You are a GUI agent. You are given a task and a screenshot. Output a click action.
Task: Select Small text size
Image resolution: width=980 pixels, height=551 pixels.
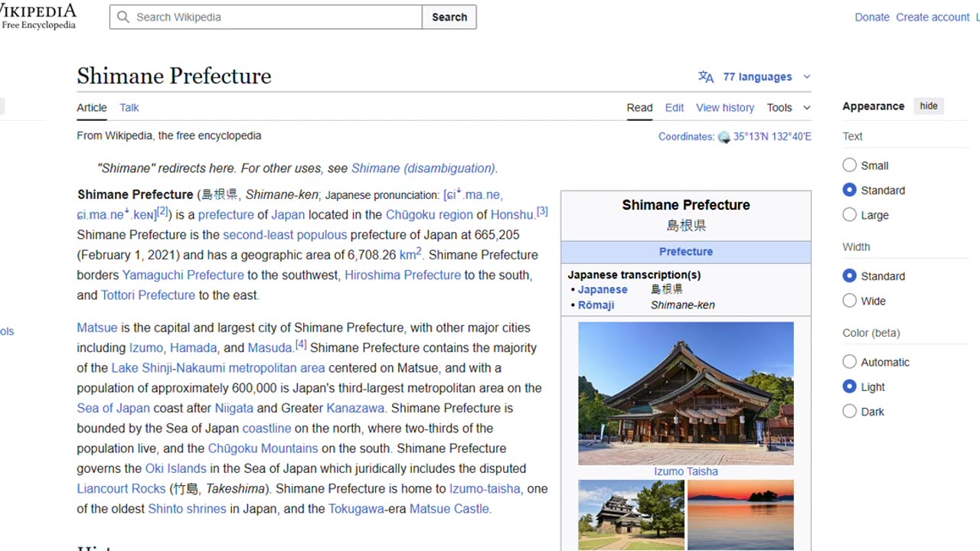(x=849, y=165)
